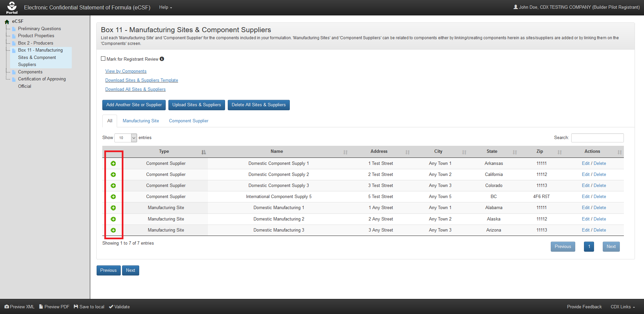Switch to the Manufacturing Site tab

pyautogui.click(x=141, y=121)
